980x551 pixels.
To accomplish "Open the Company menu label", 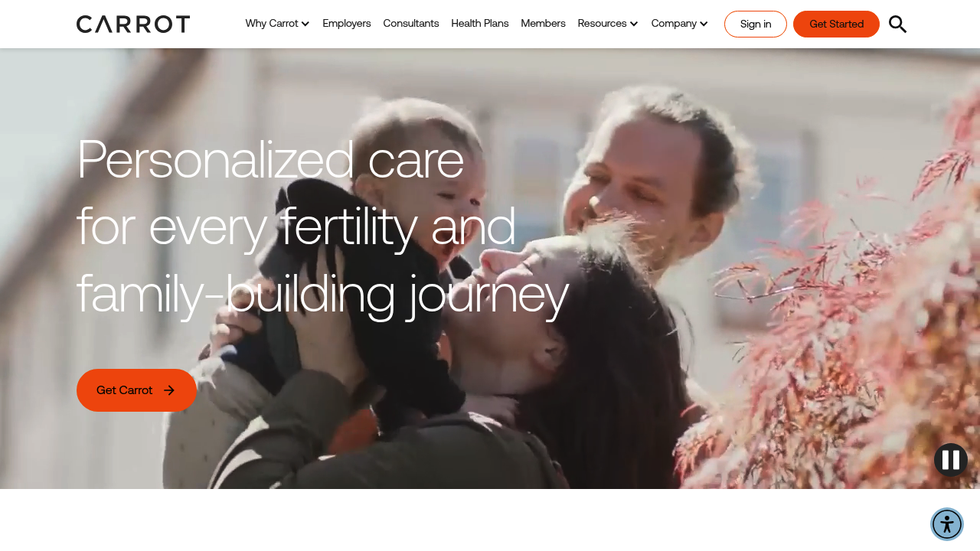I will tap(674, 23).
